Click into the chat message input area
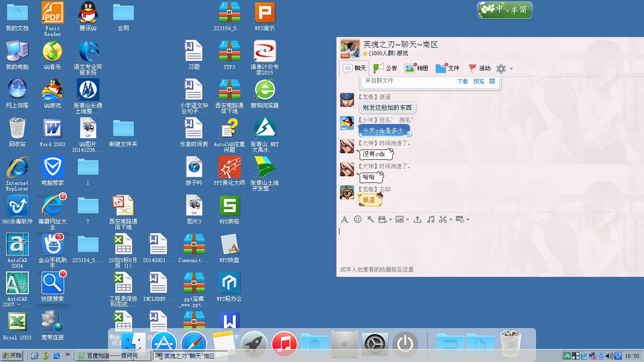The image size is (644, 362). point(490,245)
